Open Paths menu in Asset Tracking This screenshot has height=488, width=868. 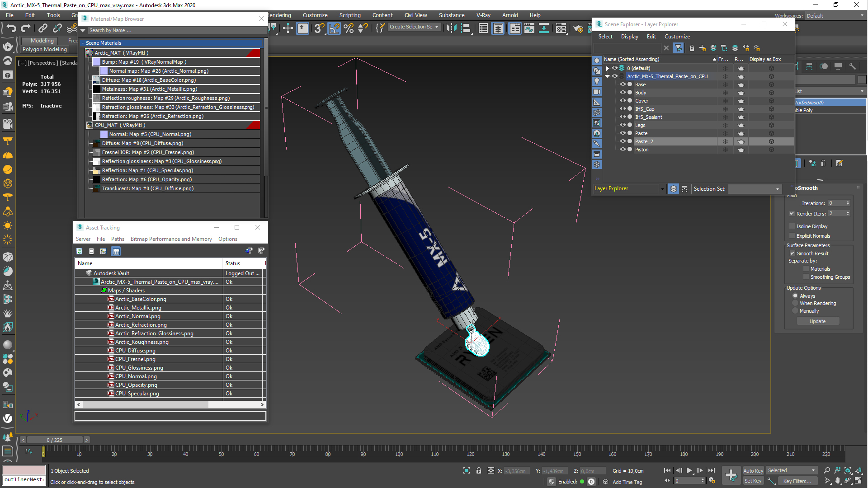click(118, 239)
